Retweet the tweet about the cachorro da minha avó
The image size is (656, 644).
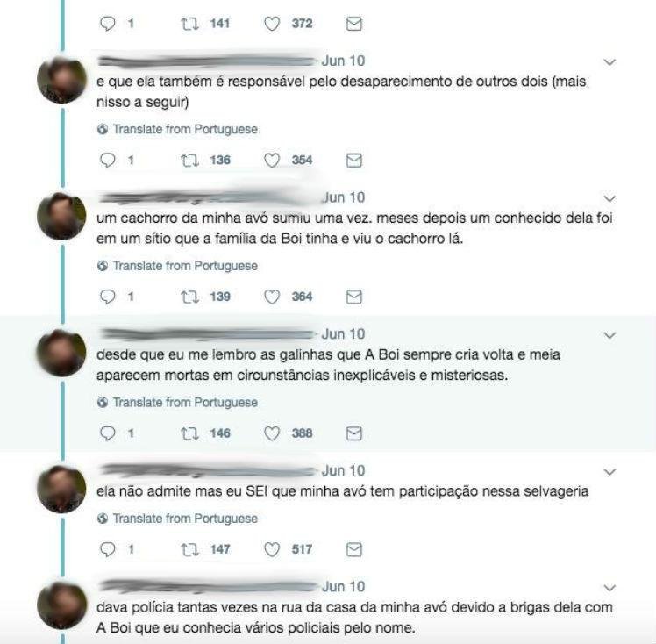(x=189, y=297)
